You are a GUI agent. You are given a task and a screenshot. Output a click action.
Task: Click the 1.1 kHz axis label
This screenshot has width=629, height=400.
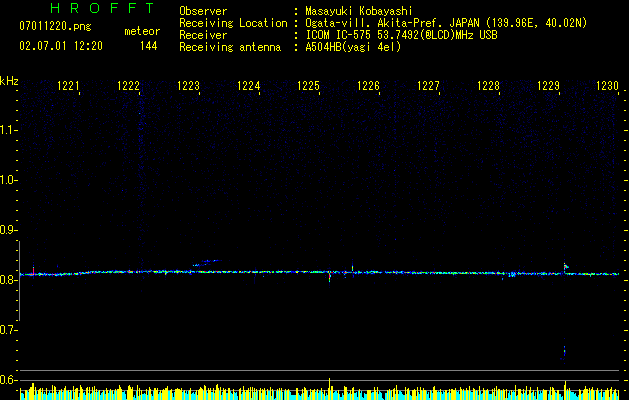click(8, 130)
